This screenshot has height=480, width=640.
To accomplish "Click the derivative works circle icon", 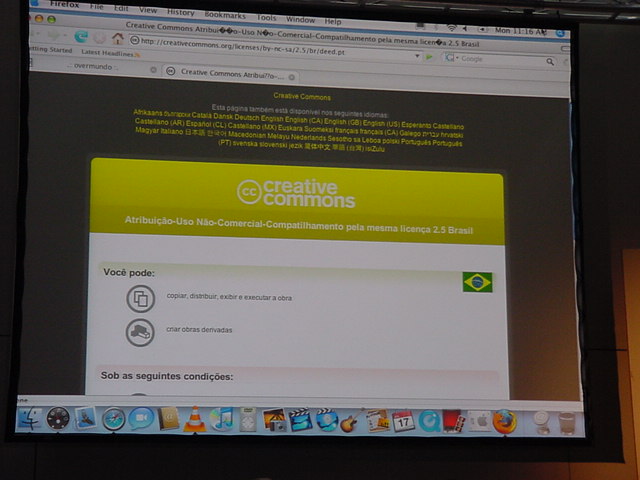I will pyautogui.click(x=140, y=333).
